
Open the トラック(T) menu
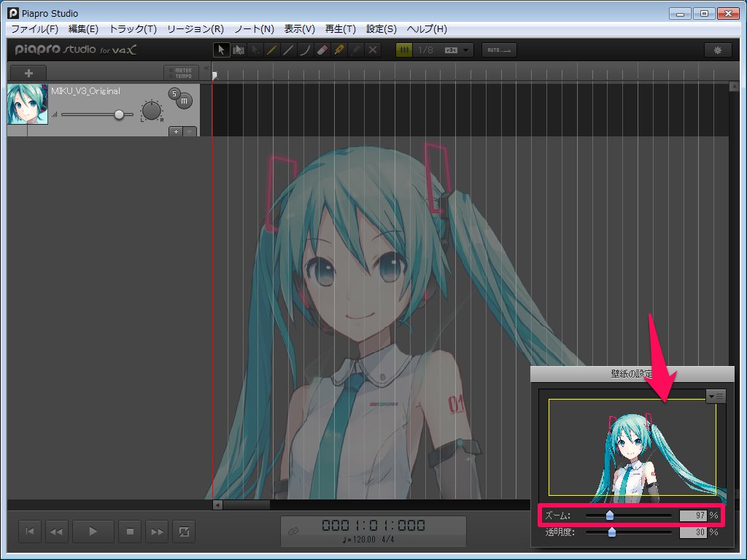133,29
